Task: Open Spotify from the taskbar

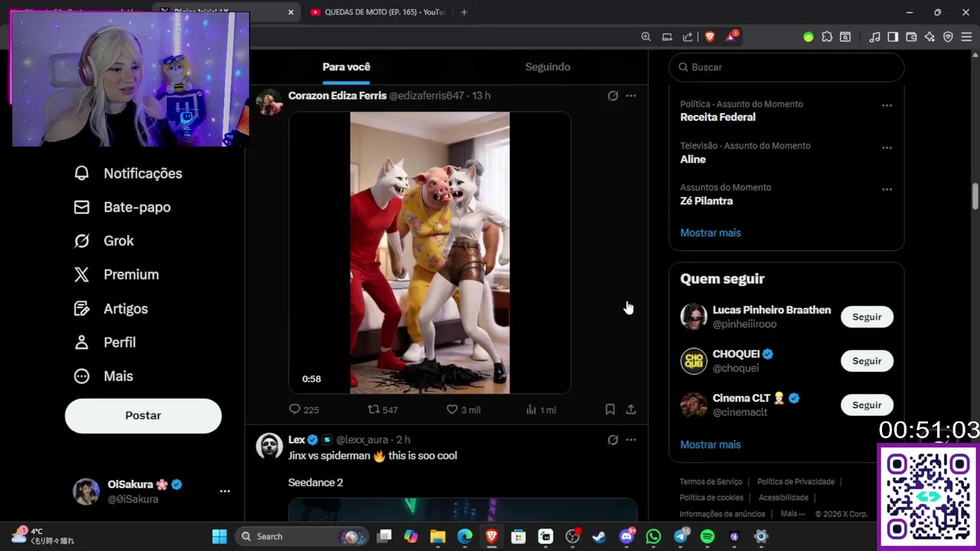Action: [707, 536]
